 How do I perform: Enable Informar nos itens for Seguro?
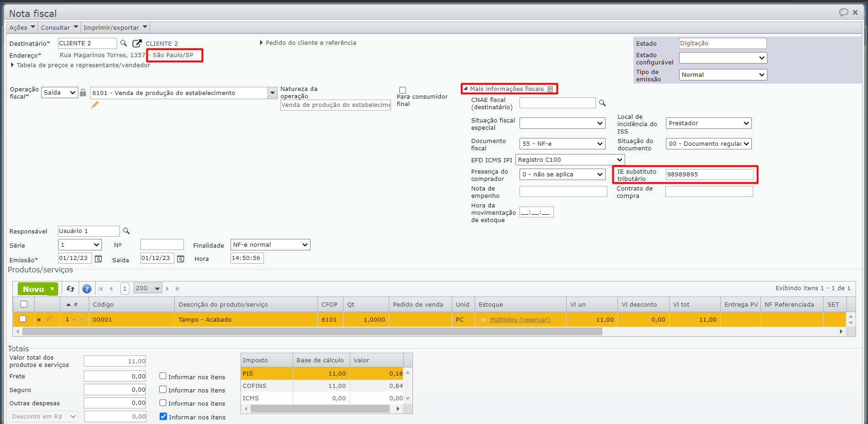click(163, 389)
